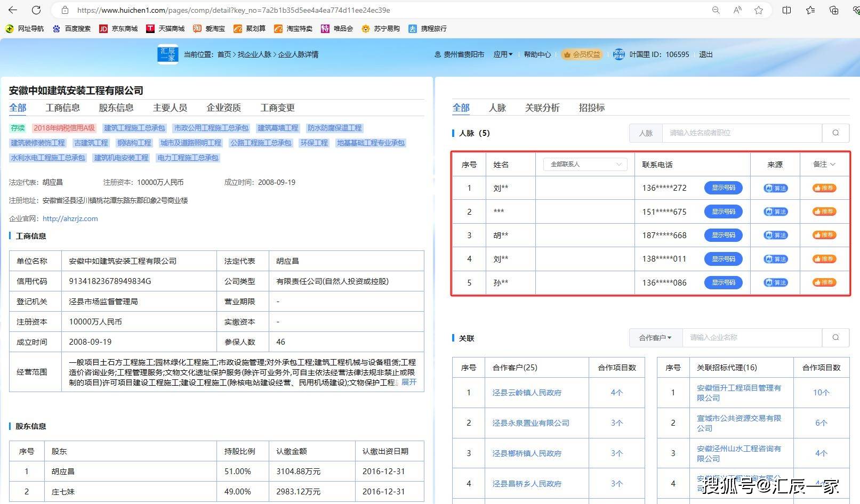Image resolution: width=860 pixels, height=504 pixels.
Task: Open company website ahzrjz.com link
Action: tap(70, 218)
